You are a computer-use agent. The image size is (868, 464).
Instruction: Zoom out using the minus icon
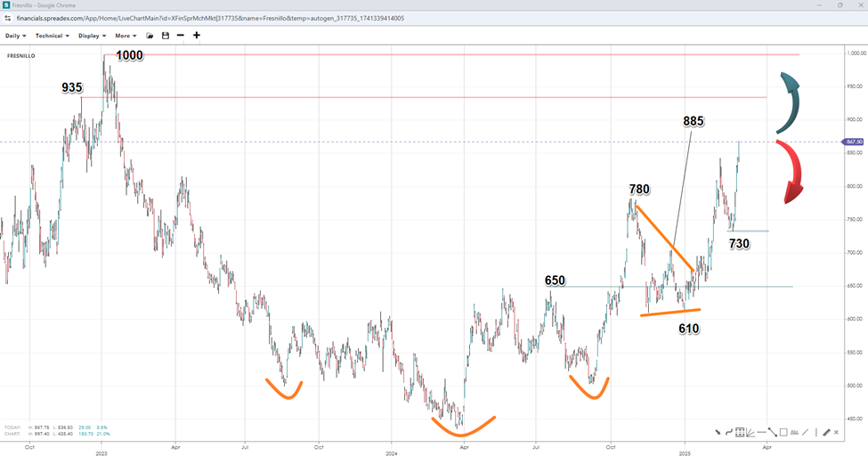pos(181,37)
